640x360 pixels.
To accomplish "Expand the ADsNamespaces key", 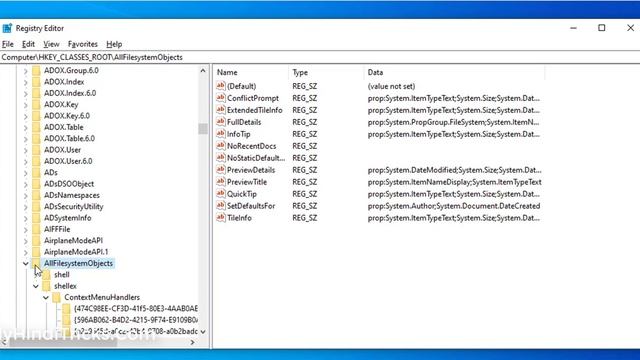I will (x=26, y=196).
